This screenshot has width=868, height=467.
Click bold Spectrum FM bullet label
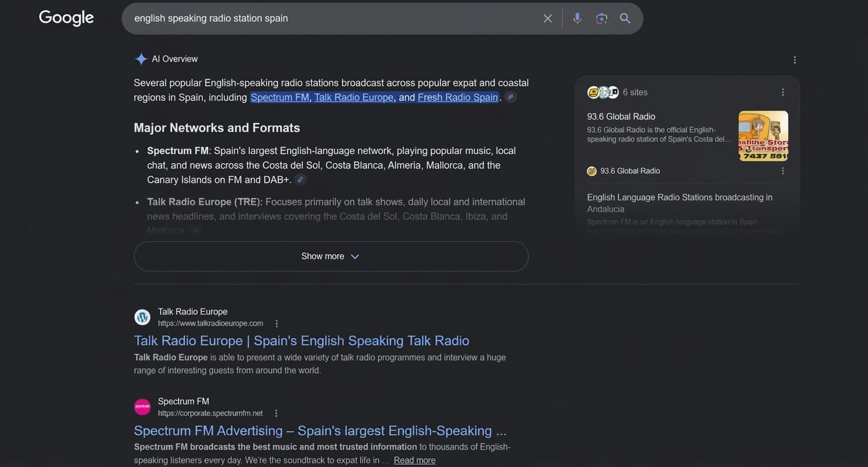click(178, 150)
